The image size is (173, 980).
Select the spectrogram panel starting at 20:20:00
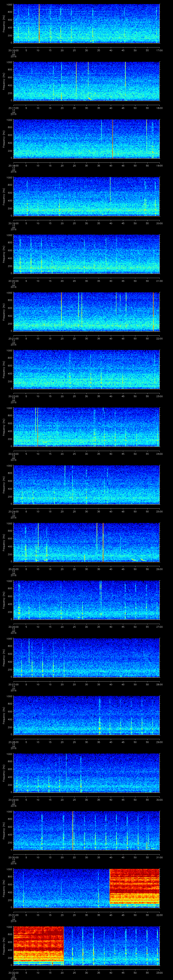(x=86, y=254)
